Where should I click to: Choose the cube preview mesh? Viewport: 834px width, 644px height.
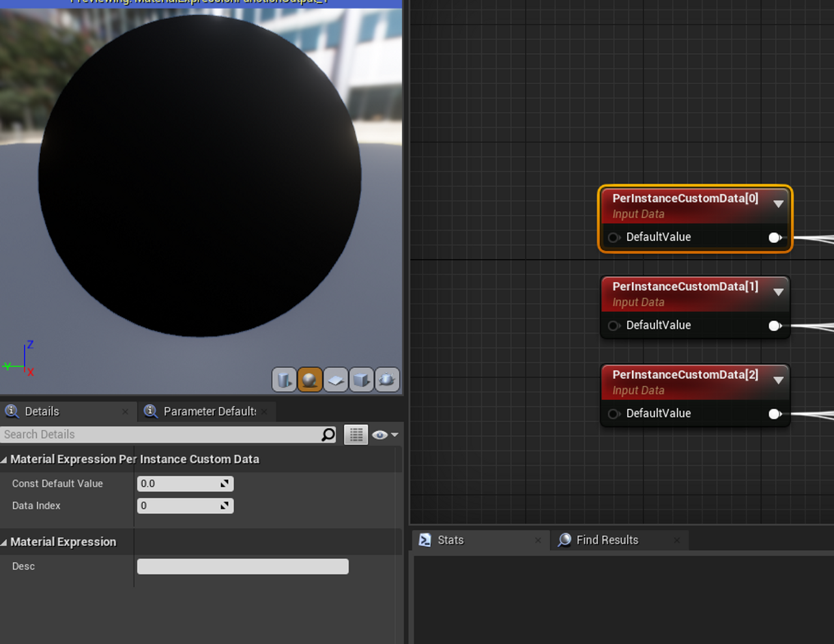point(361,380)
